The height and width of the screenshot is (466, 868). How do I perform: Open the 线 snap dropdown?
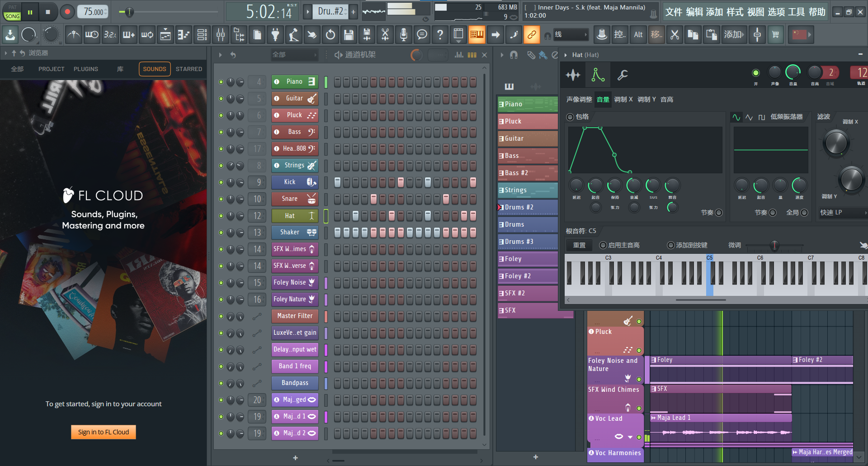point(571,35)
